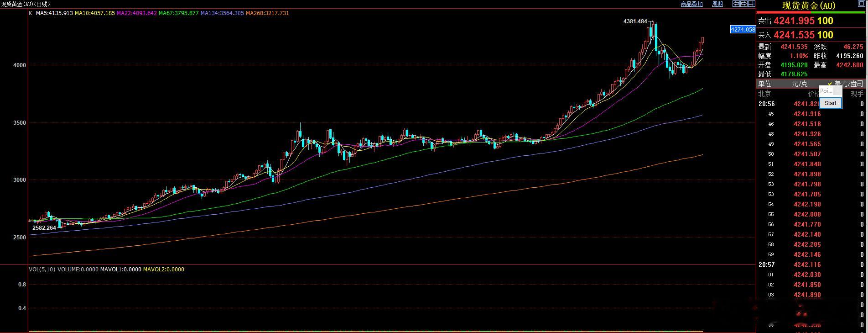
Task: Select the MA22:4093.642 indicator label
Action: [137, 13]
